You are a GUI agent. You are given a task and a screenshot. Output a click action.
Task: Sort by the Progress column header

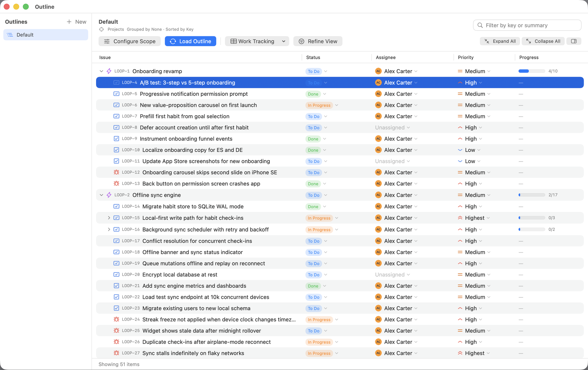(x=529, y=57)
